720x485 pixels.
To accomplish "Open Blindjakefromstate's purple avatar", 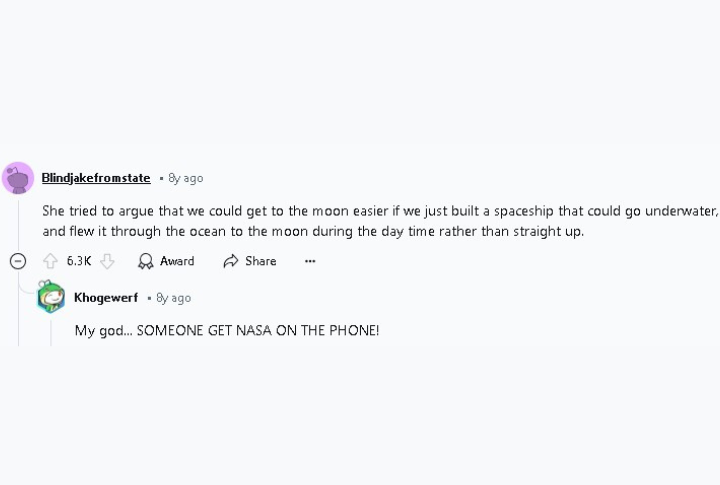I will pyautogui.click(x=18, y=178).
